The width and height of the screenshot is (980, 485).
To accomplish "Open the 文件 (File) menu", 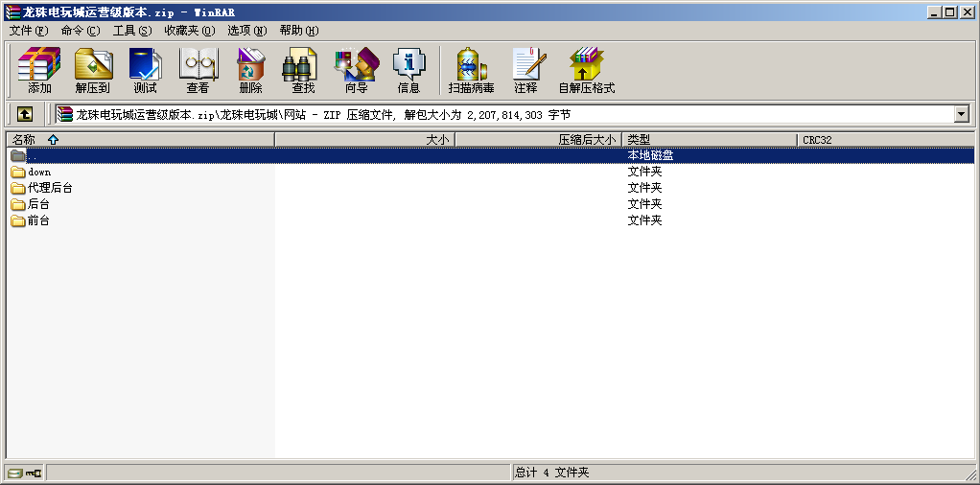I will [28, 30].
